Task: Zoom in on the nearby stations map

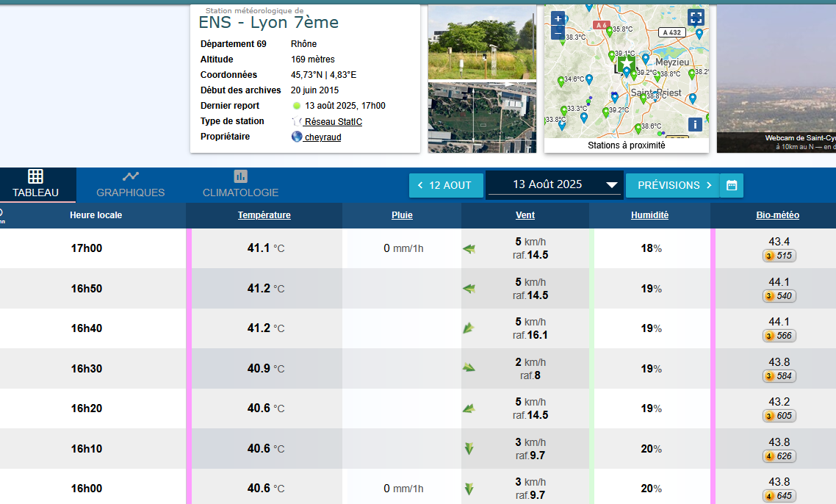Action: click(x=558, y=18)
